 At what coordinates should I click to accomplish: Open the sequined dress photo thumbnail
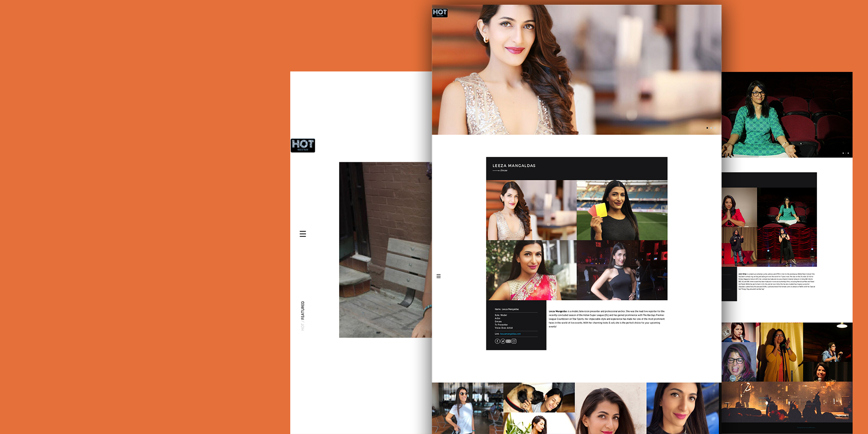coord(531,210)
